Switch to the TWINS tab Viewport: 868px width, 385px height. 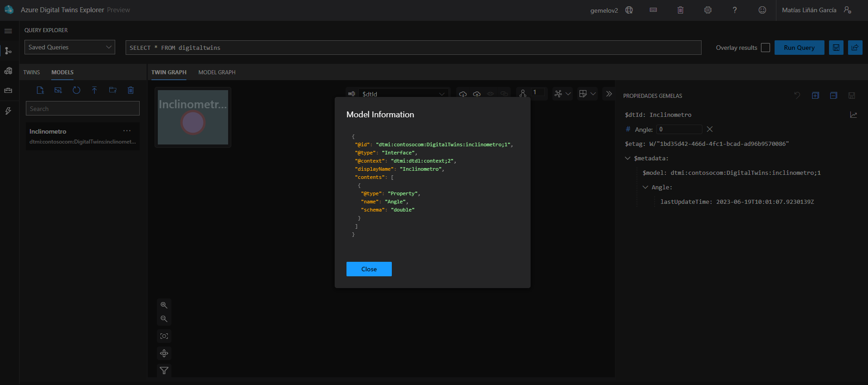32,72
